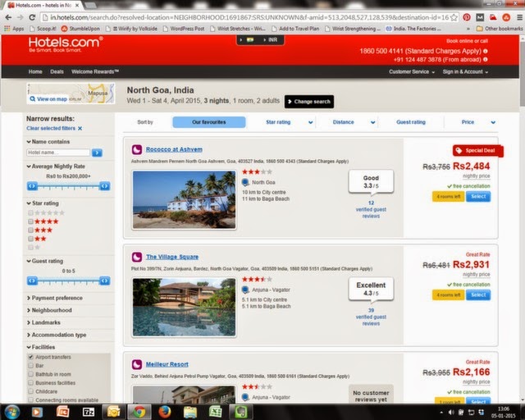Click the purple logo beside Rococco at Ashvem

click(x=137, y=149)
